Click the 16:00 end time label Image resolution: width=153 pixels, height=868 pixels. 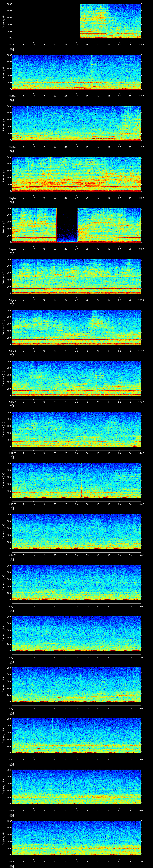pos(141,606)
